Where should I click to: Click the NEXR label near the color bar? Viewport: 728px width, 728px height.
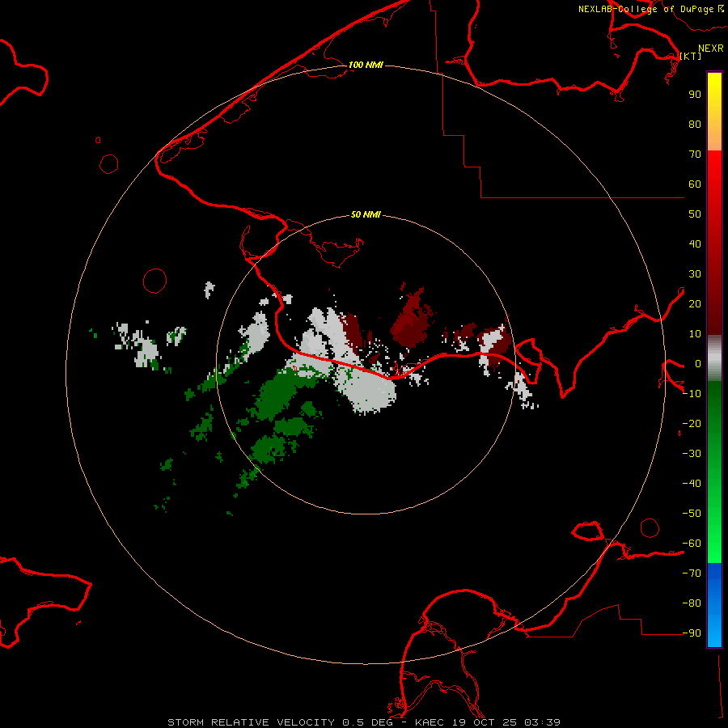click(711, 49)
